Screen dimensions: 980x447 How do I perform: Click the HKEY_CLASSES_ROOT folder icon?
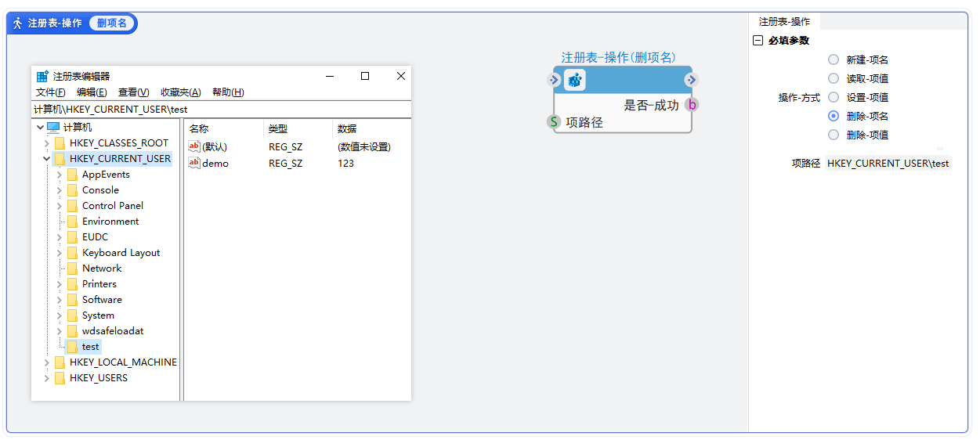60,142
